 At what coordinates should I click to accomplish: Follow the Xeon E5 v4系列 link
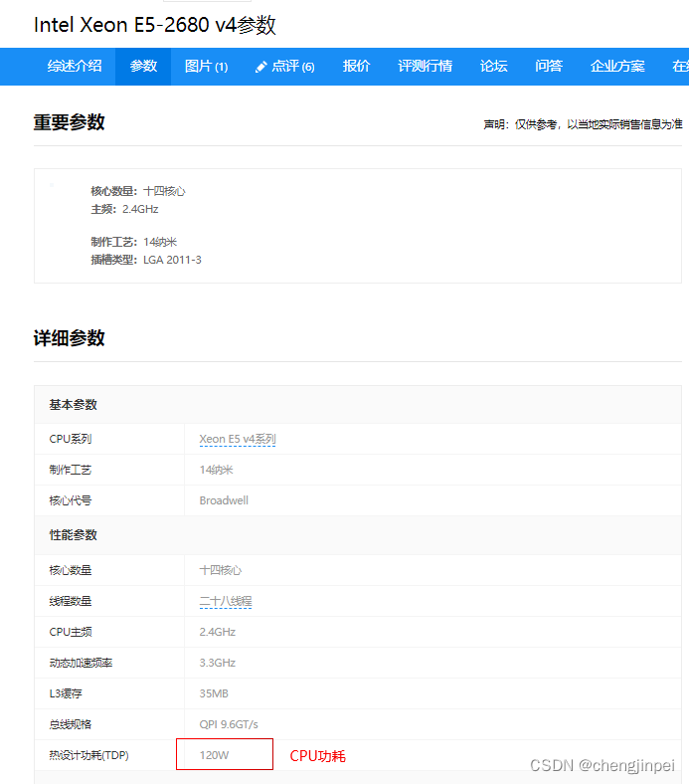(x=238, y=439)
